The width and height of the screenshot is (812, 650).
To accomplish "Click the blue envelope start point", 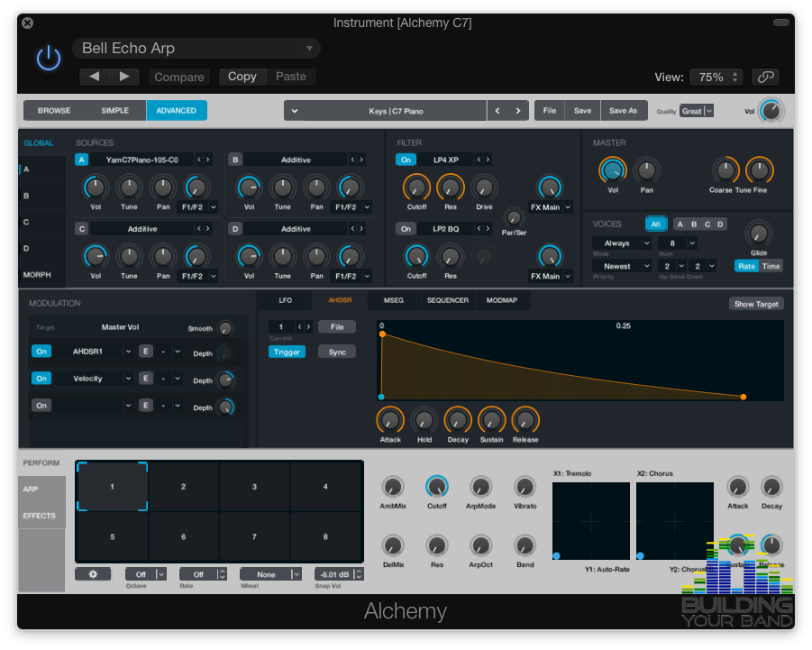I will pyautogui.click(x=381, y=397).
